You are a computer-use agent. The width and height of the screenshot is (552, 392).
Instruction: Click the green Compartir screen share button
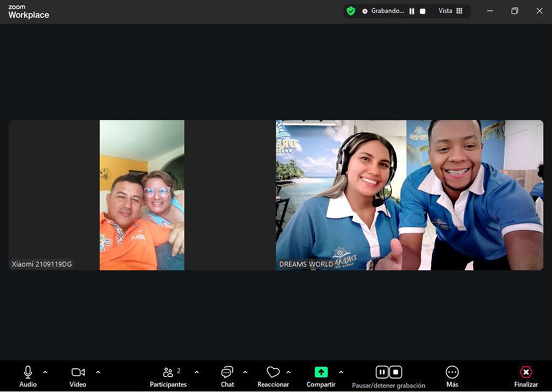(x=321, y=372)
